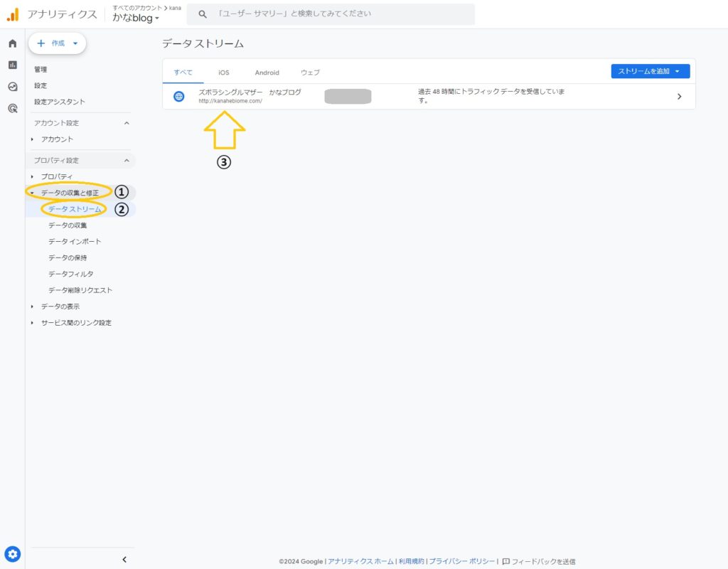Switch to the ウェブ tab

pyautogui.click(x=310, y=73)
